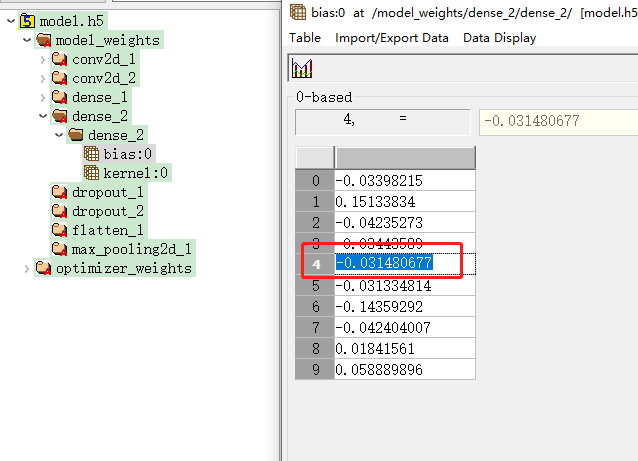Select the flatten_1 tree label

pos(108,230)
